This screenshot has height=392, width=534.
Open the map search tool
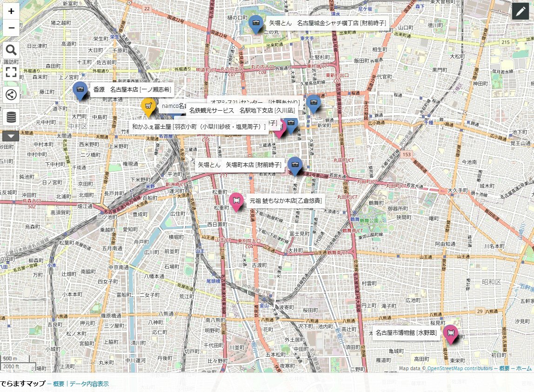(11, 50)
